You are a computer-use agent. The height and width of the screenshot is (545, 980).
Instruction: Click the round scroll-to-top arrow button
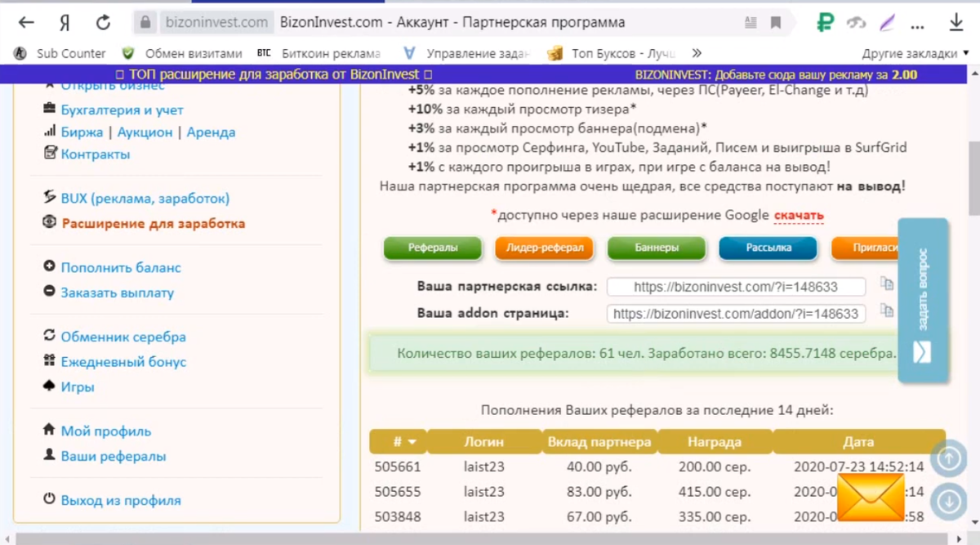pos(948,459)
